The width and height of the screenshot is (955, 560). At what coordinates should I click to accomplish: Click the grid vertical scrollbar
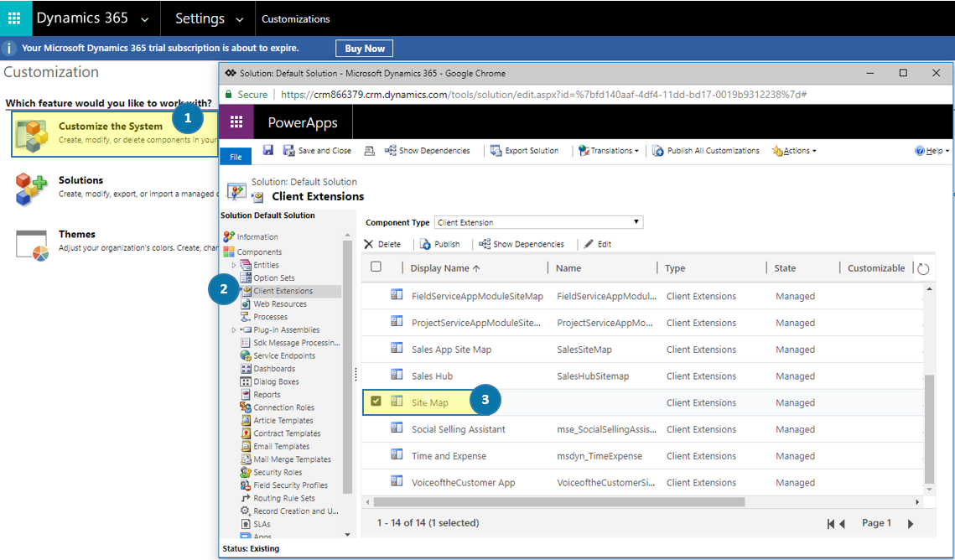pos(929,429)
